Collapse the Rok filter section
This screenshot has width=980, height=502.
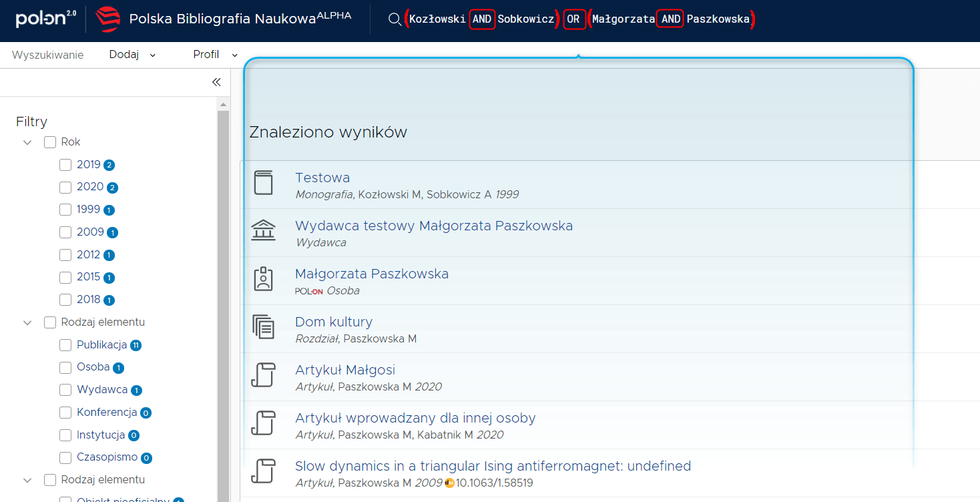click(27, 142)
